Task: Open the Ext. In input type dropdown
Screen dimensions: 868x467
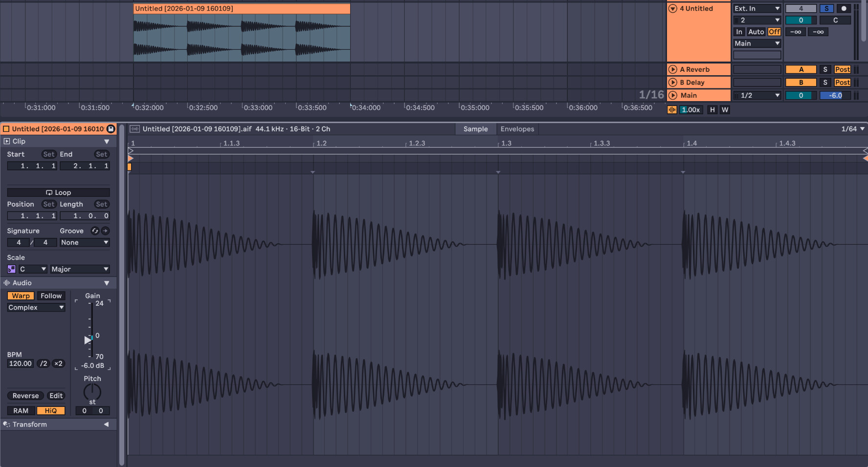Action: pyautogui.click(x=757, y=8)
